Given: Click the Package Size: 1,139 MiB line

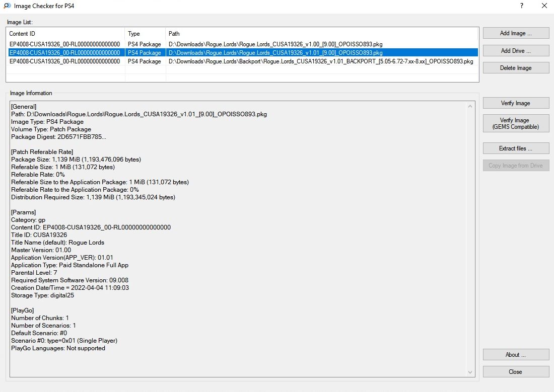Looking at the screenshot, I should point(76,160).
